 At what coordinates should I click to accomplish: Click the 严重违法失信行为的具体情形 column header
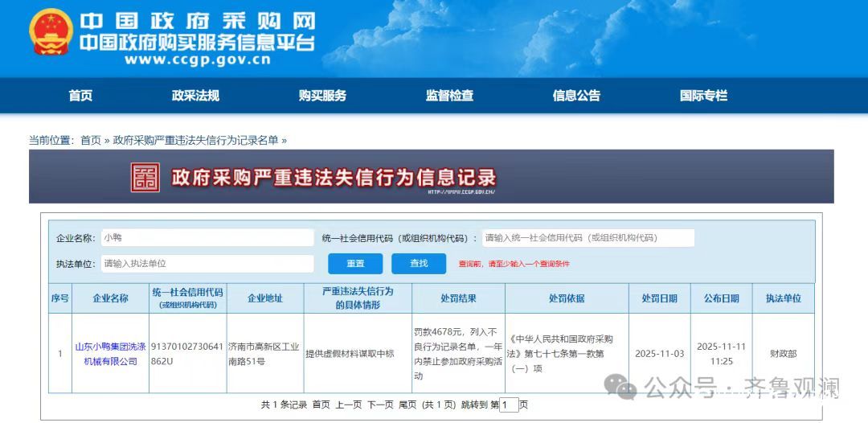tap(358, 298)
